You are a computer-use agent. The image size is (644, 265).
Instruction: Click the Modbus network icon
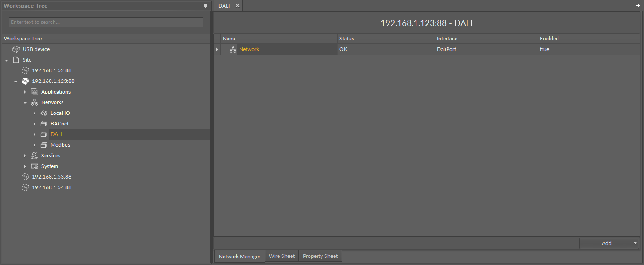[x=44, y=145]
